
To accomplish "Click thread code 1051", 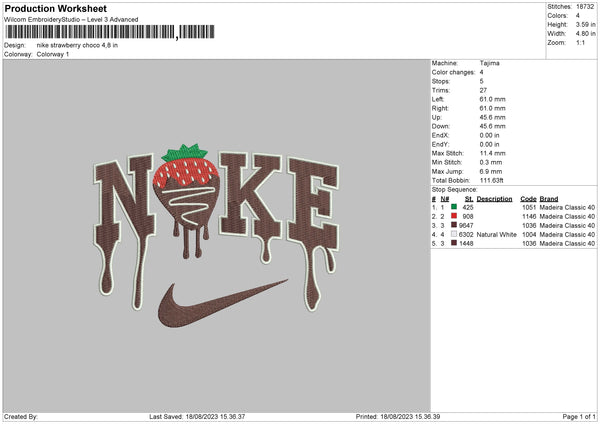I will pos(529,207).
